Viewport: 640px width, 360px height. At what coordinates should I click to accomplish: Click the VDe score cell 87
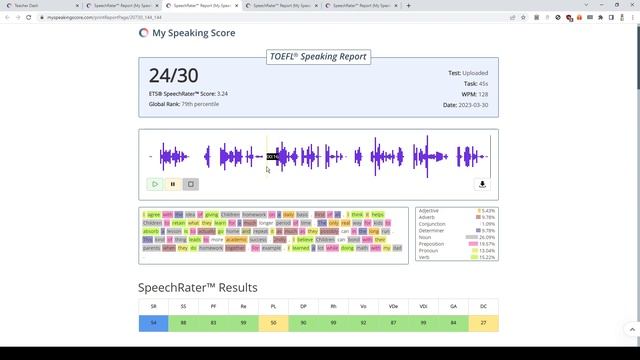pyautogui.click(x=393, y=323)
